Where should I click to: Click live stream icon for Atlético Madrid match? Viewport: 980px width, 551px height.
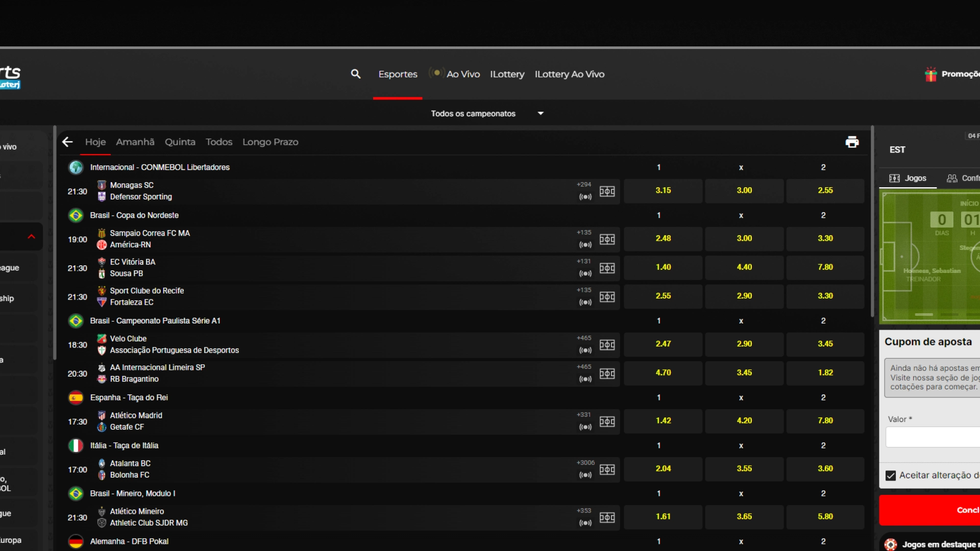[x=585, y=427]
